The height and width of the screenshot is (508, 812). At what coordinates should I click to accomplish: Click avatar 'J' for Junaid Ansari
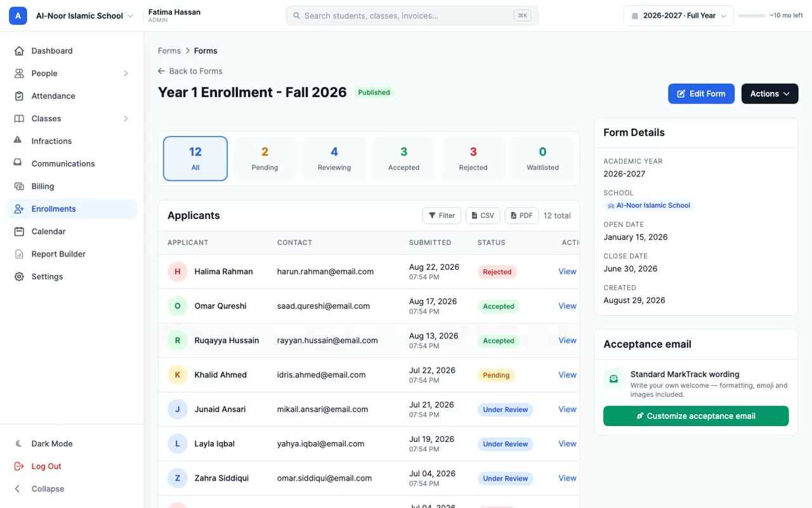[178, 410]
